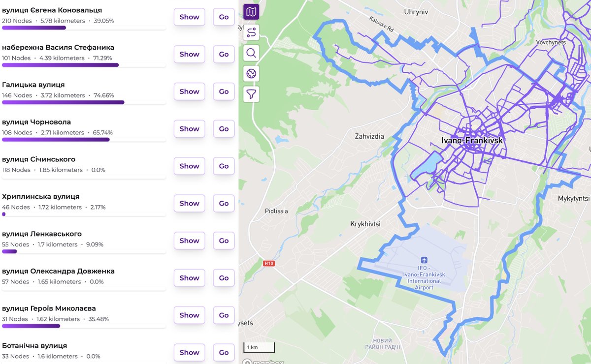Click the 118 Nodes stat text

(16, 170)
